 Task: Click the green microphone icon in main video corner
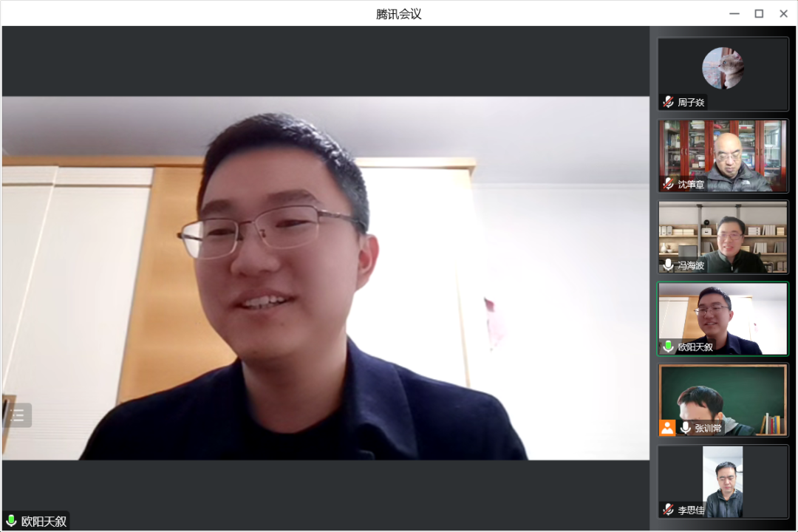(11, 521)
